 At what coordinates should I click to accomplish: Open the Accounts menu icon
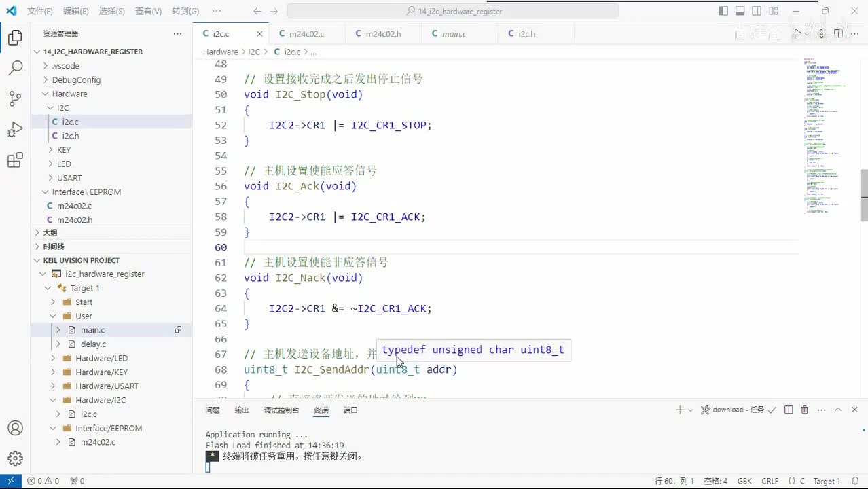click(15, 428)
